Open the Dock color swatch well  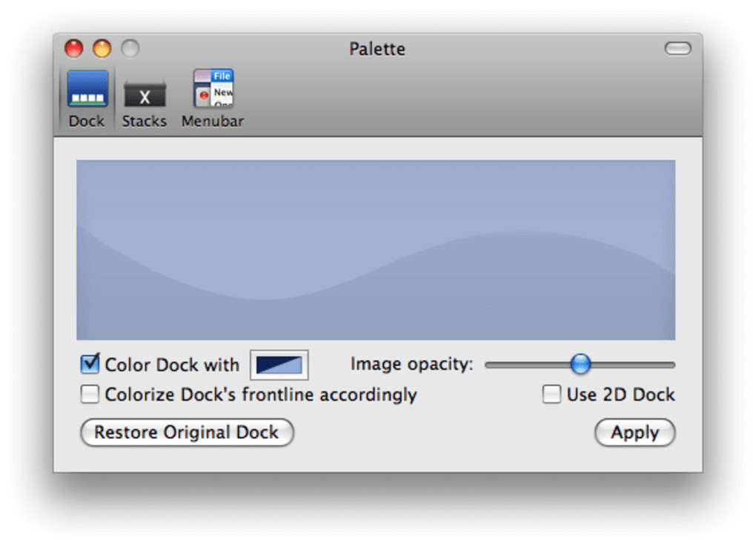click(279, 365)
